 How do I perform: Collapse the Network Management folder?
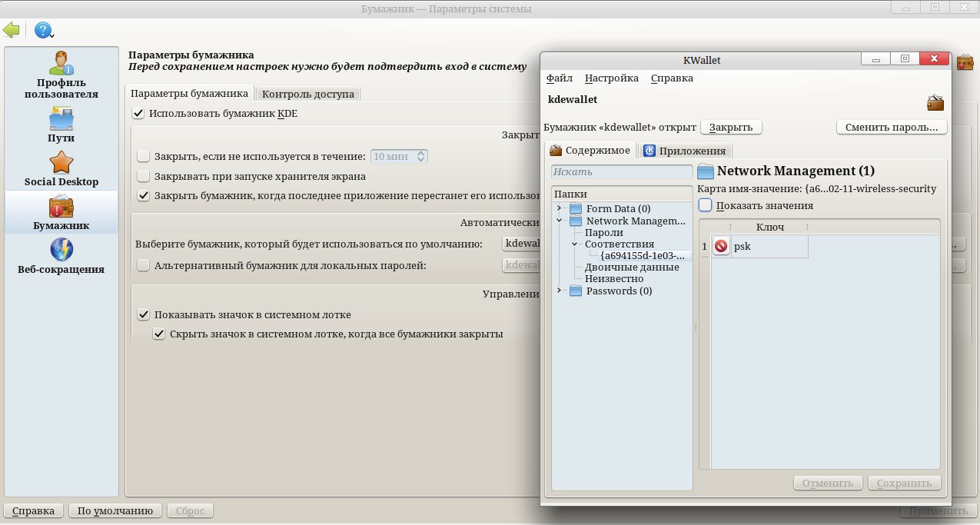pos(559,221)
